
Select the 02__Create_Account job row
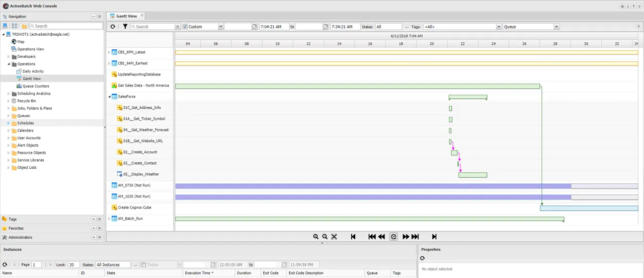140,152
